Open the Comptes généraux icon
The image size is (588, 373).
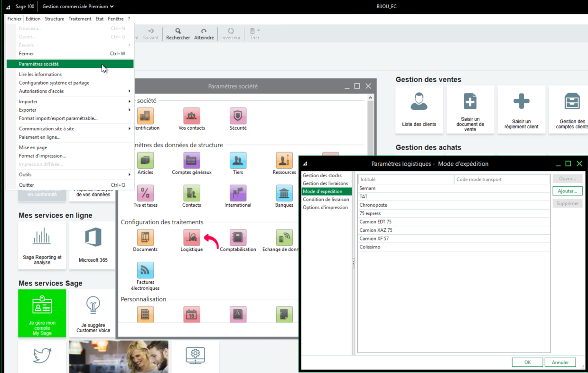click(x=192, y=161)
